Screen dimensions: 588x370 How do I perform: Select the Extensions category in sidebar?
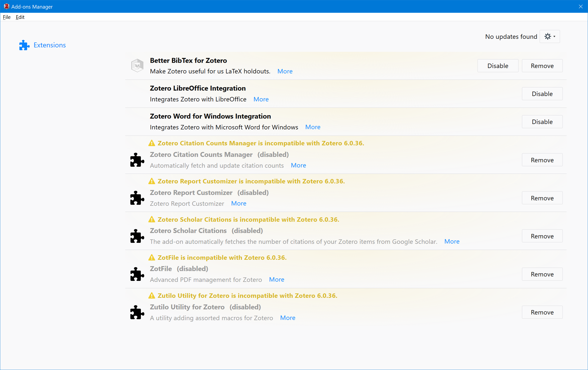[x=50, y=45]
